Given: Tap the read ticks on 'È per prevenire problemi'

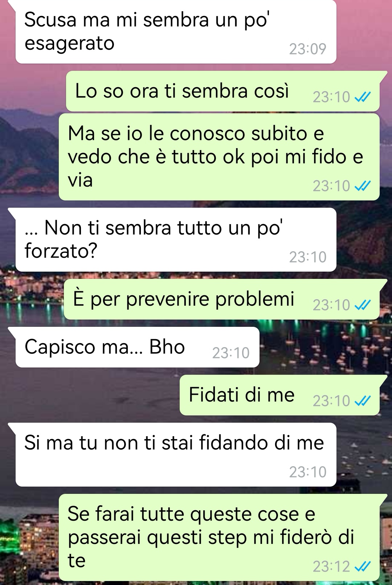Looking at the screenshot, I should (x=362, y=305).
